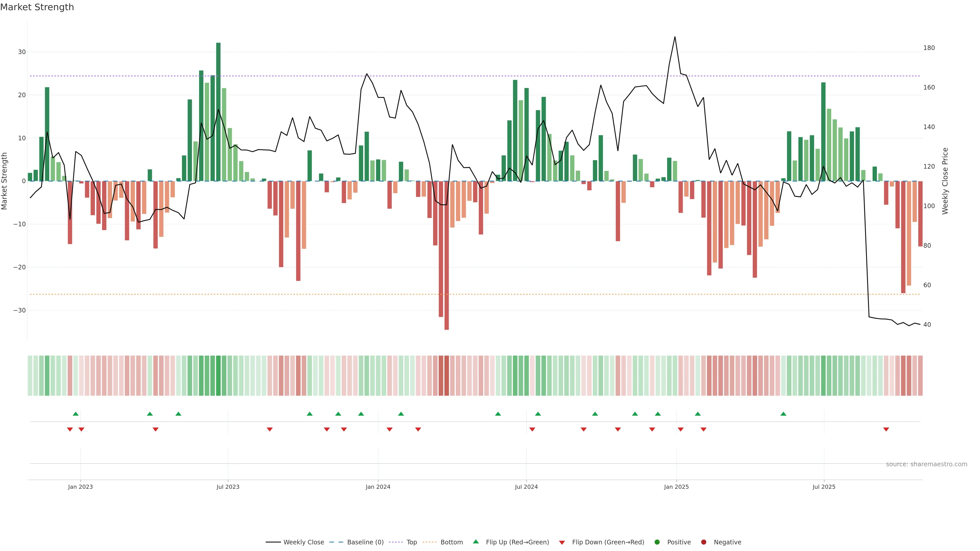Click the green Positive circle legend icon

pyautogui.click(x=657, y=542)
